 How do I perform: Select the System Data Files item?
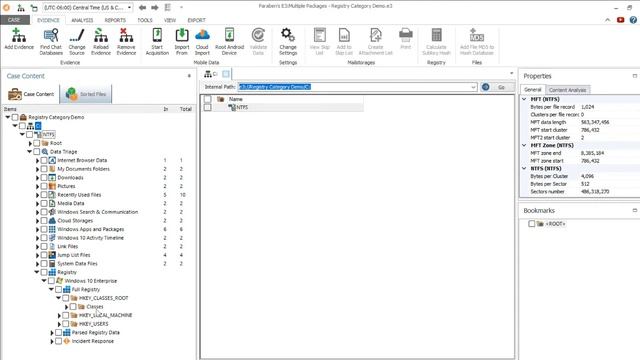(77, 264)
